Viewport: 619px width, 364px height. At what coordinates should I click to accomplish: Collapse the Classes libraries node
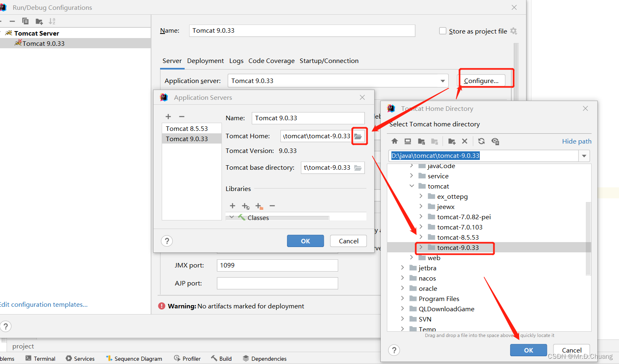pos(232,217)
